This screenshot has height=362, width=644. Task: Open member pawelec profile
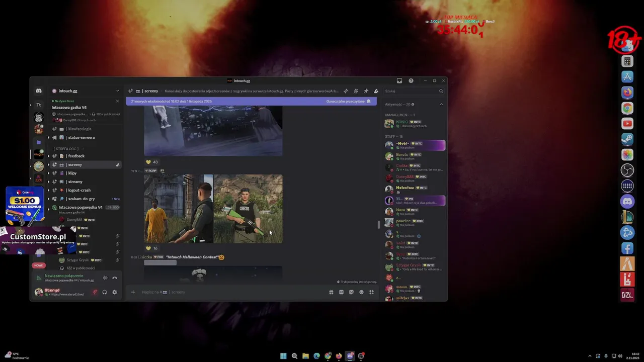tap(415, 223)
